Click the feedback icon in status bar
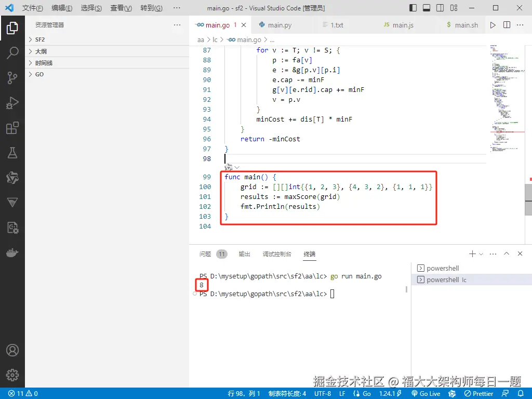 point(505,394)
